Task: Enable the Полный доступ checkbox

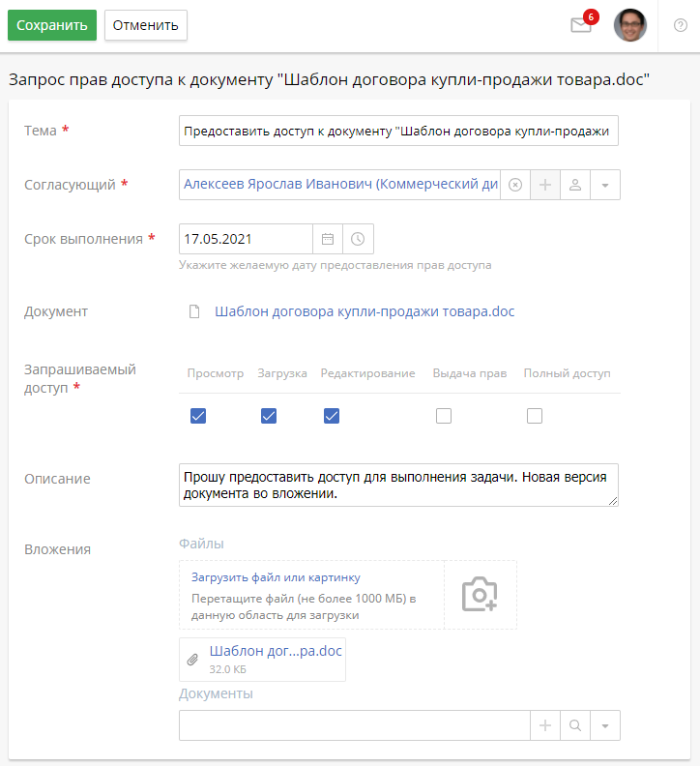Action: click(535, 416)
